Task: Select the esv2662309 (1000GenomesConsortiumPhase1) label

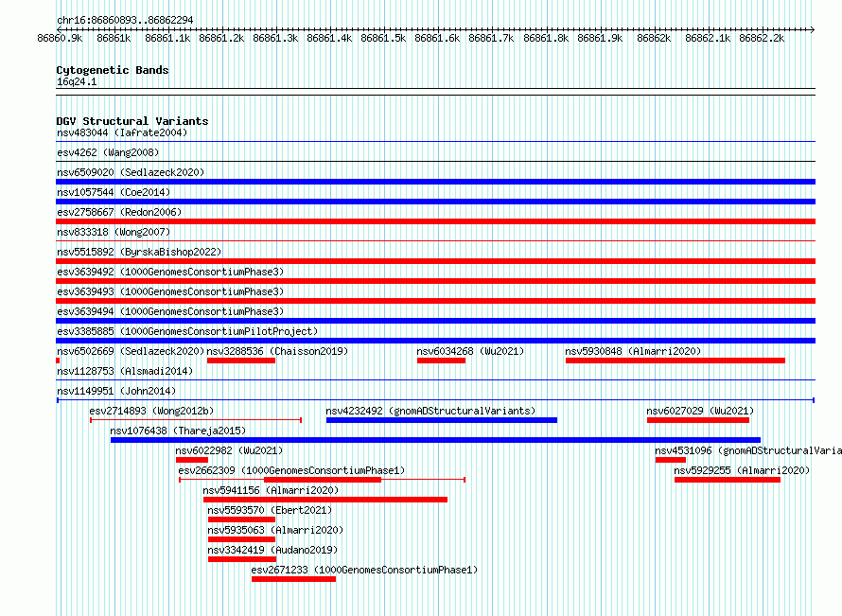Action: (291, 470)
